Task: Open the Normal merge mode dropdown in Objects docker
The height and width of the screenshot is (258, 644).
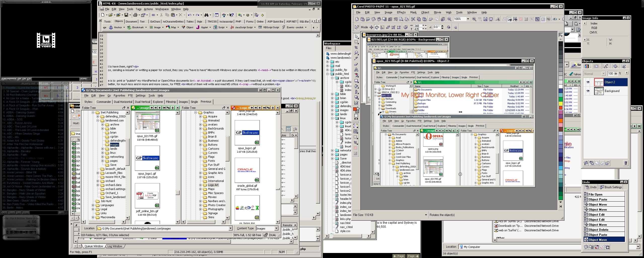Action: coord(603,74)
